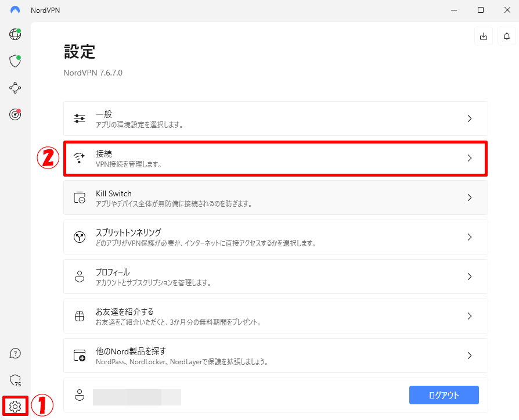Open the VPN globe map view
519x420 pixels.
[x=15, y=34]
